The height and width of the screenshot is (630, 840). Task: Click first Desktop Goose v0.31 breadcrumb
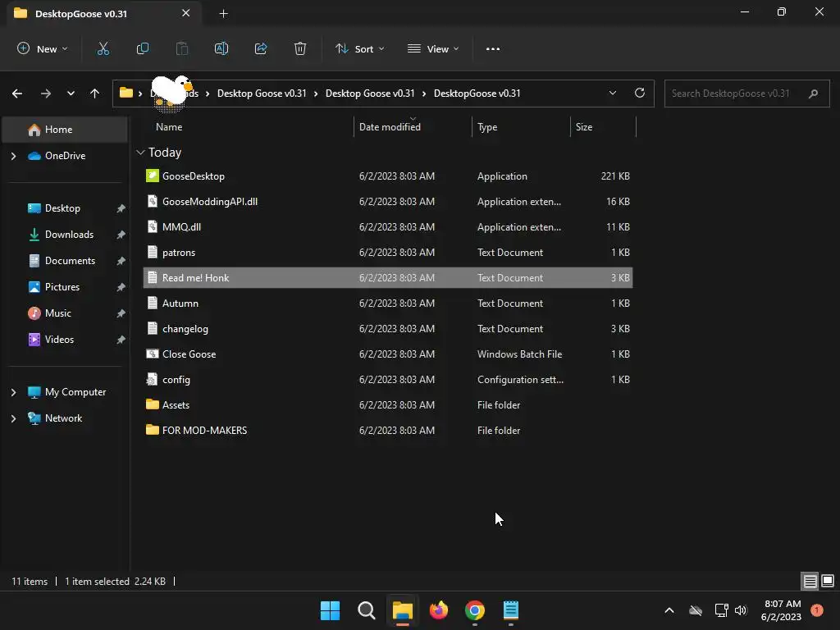[262, 94]
